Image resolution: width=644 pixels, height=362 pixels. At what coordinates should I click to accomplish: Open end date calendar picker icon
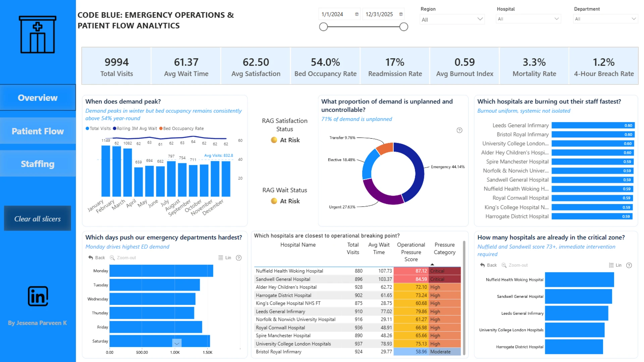pos(401,14)
